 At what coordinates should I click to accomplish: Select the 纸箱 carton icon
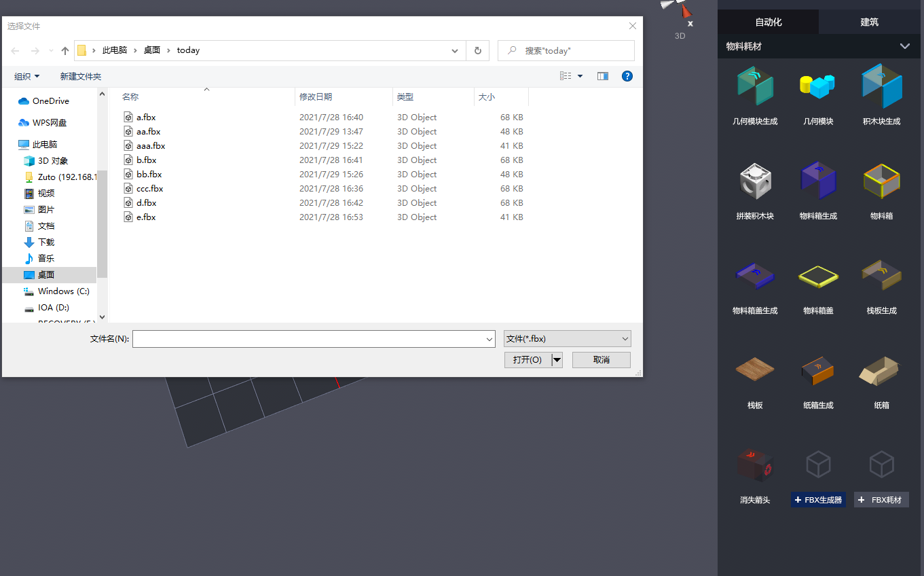click(x=881, y=370)
